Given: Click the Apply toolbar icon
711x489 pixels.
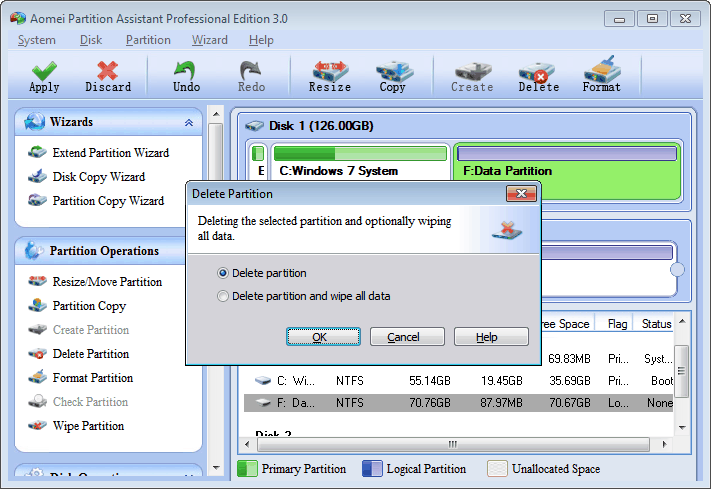Looking at the screenshot, I should point(44,71).
